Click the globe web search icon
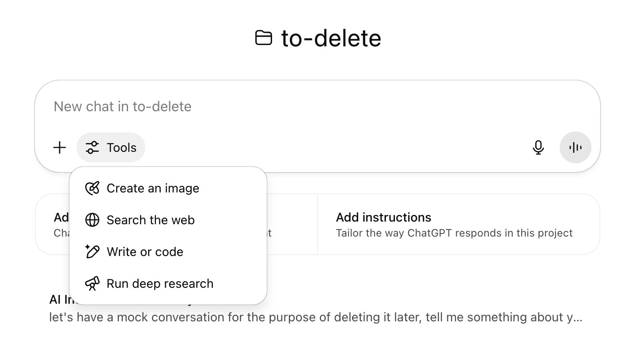The width and height of the screenshot is (644, 354). click(92, 220)
